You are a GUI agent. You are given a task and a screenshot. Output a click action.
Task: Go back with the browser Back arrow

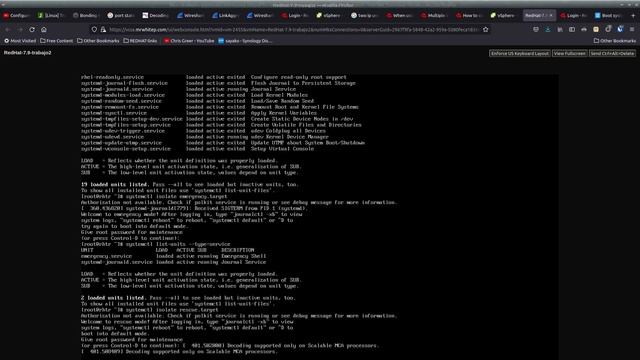(8, 29)
